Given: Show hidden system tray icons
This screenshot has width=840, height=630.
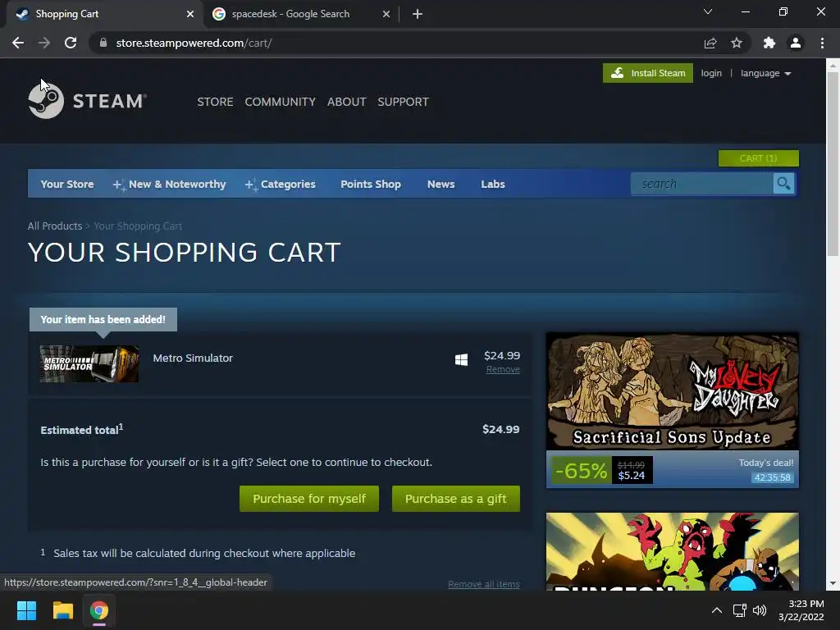Looking at the screenshot, I should (x=716, y=610).
